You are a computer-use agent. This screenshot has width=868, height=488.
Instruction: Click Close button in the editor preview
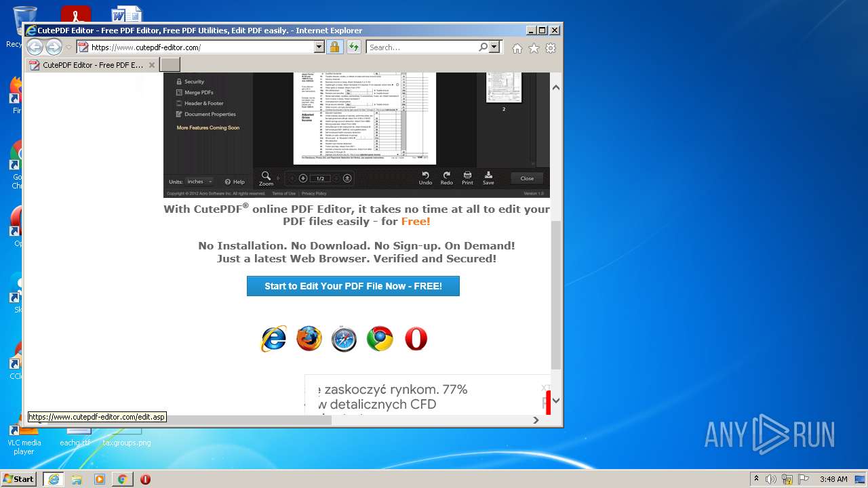click(527, 178)
